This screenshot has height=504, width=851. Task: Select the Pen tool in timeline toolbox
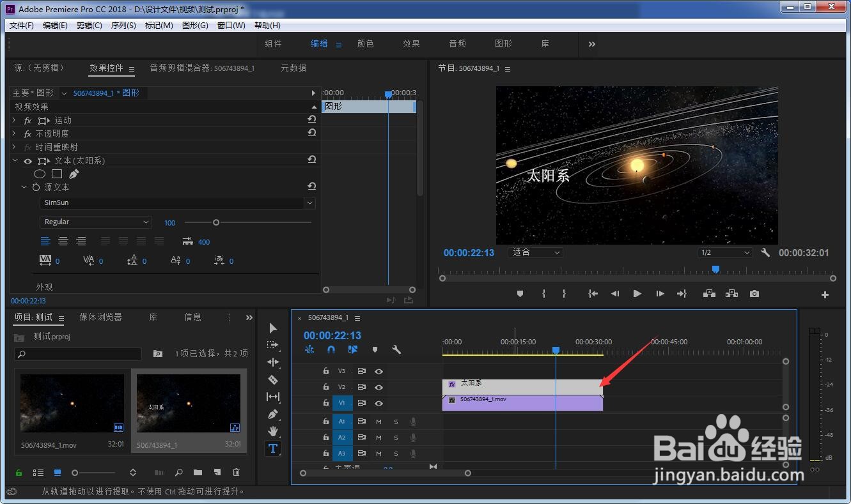273,414
